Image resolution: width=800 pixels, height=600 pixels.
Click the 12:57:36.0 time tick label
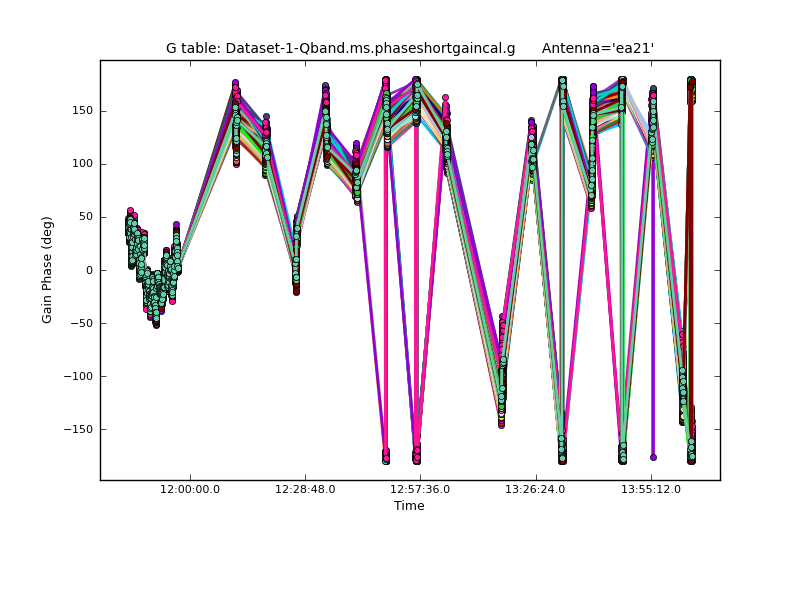click(420, 489)
